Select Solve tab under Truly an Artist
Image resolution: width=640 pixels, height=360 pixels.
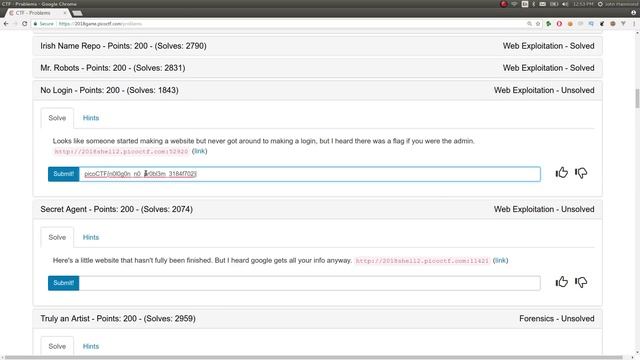tap(57, 346)
